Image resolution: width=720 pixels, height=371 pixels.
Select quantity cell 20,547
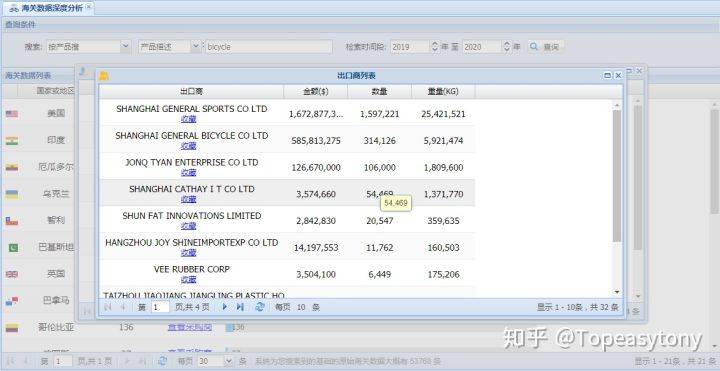click(x=379, y=221)
